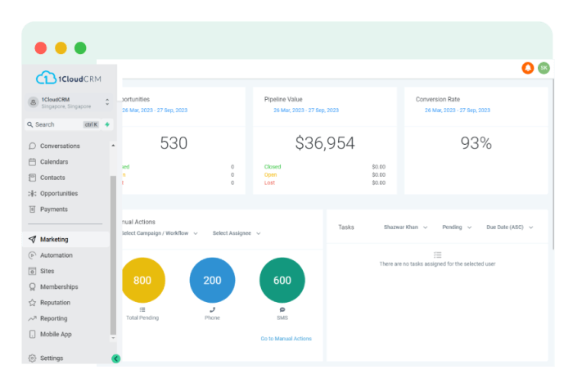
Task: Click Pipeline Value date range link
Action: (x=306, y=110)
